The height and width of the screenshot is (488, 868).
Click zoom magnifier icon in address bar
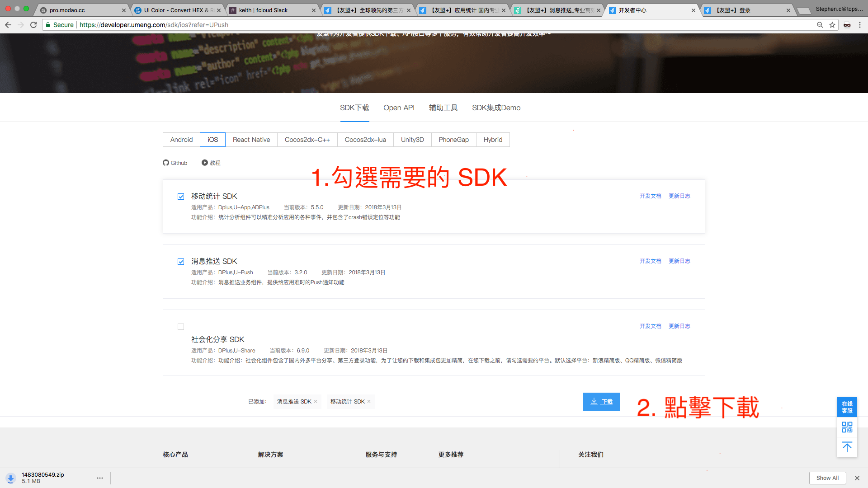click(x=820, y=25)
